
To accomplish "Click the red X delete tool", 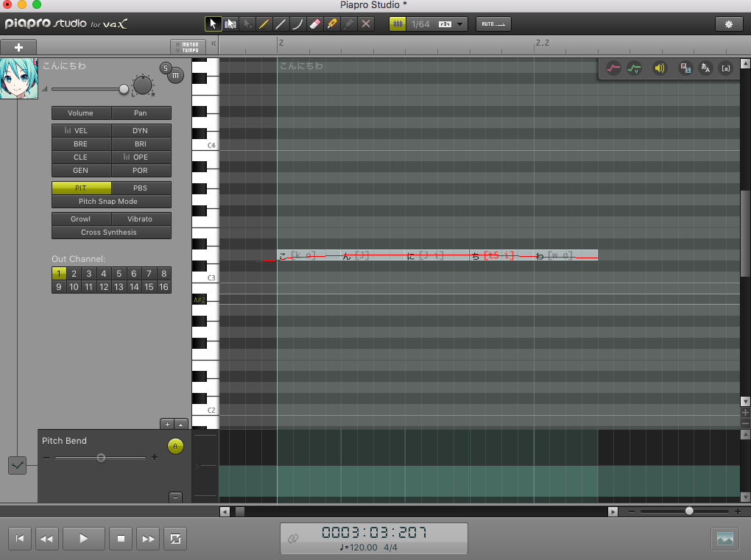I will pos(366,24).
